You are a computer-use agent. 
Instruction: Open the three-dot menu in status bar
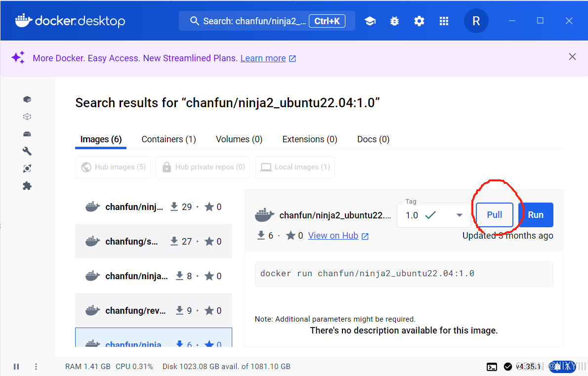coord(36,367)
